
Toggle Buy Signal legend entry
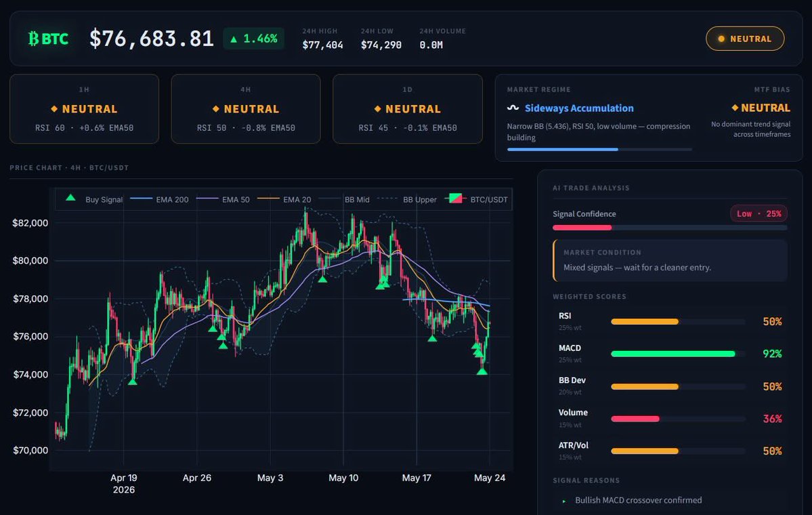[x=94, y=199]
